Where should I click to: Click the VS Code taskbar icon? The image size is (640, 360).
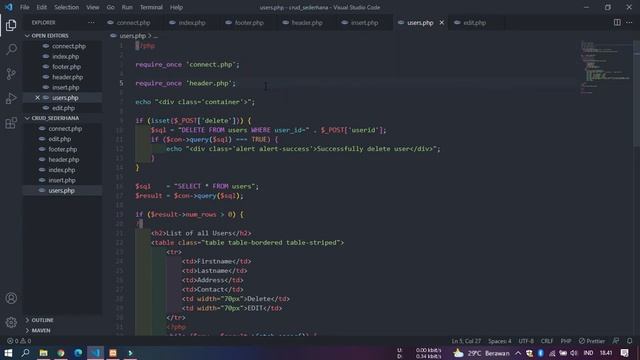pos(96,353)
